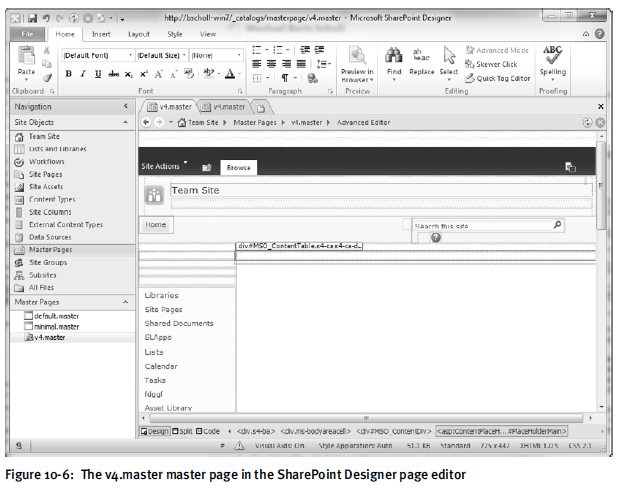Image resolution: width=622 pixels, height=489 pixels.
Task: Switch to Code view
Action: click(x=208, y=431)
